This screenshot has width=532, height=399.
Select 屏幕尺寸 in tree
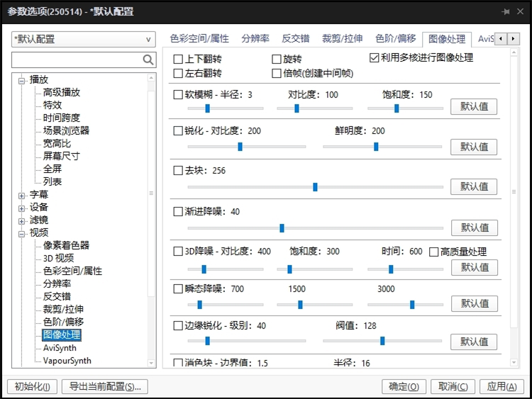coord(62,157)
